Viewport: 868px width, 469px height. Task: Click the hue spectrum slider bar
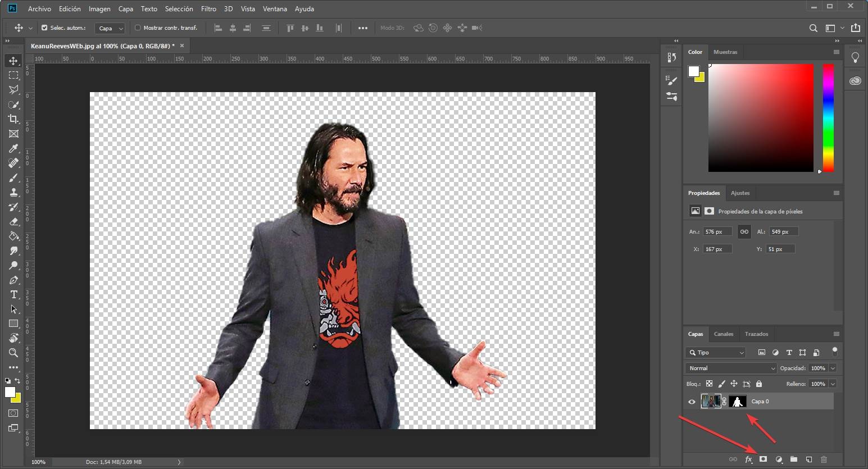pyautogui.click(x=828, y=117)
